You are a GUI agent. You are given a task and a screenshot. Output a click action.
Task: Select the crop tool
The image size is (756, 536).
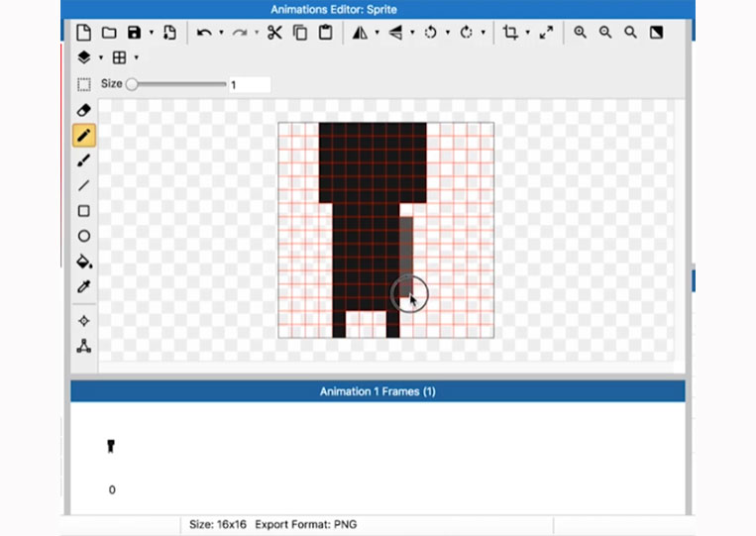510,33
